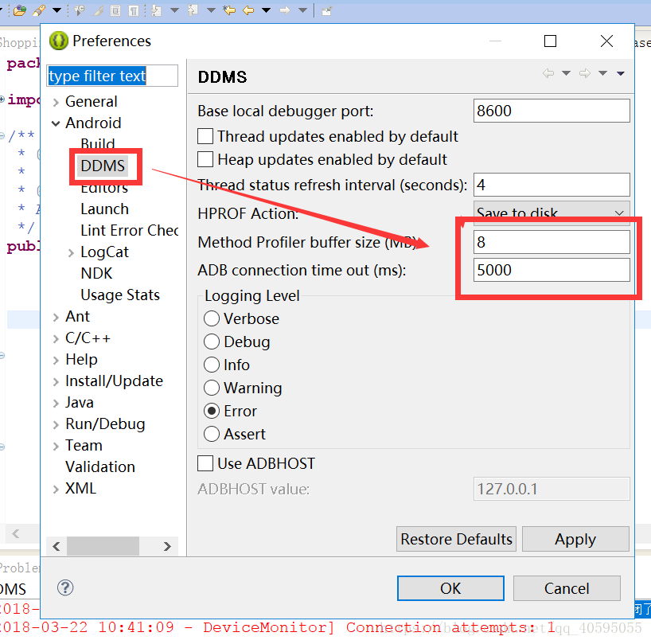
Task: Click the Apply button
Action: [x=575, y=539]
